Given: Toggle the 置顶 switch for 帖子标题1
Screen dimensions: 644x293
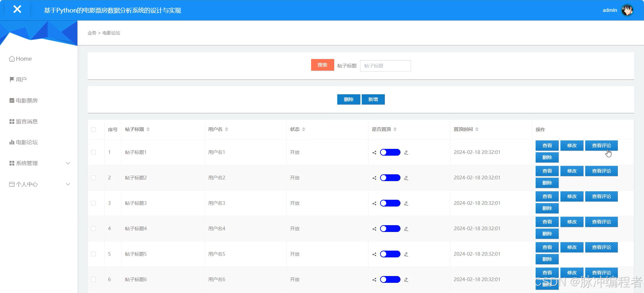Looking at the screenshot, I should point(390,152).
